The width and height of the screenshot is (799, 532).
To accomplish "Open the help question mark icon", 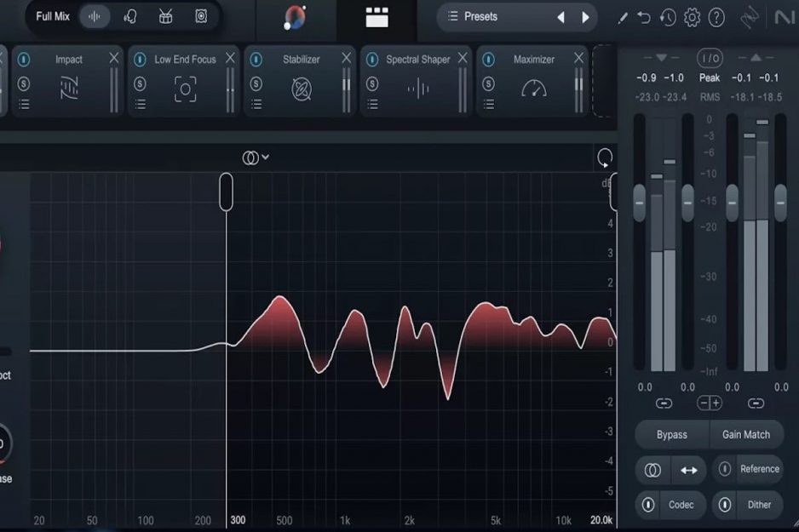I will [717, 16].
